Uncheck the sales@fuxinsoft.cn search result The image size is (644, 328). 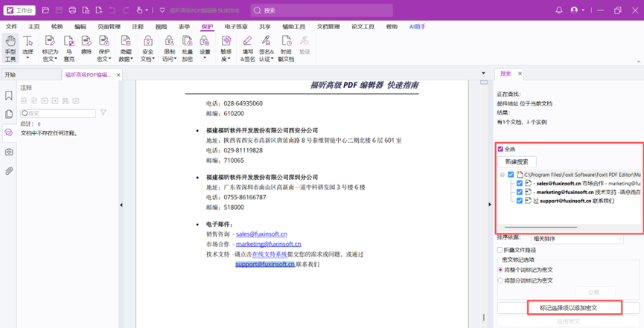520,182
